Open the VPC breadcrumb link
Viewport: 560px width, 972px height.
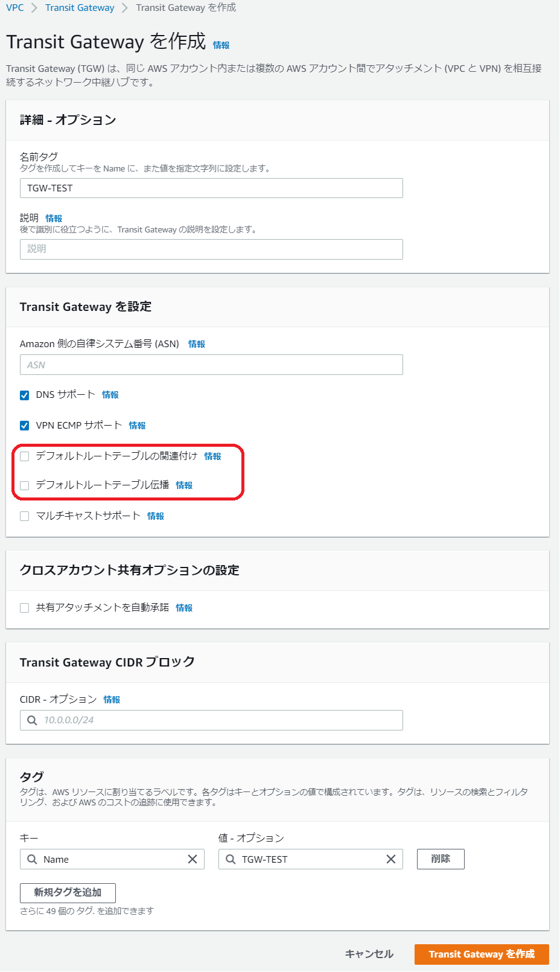click(x=13, y=7)
